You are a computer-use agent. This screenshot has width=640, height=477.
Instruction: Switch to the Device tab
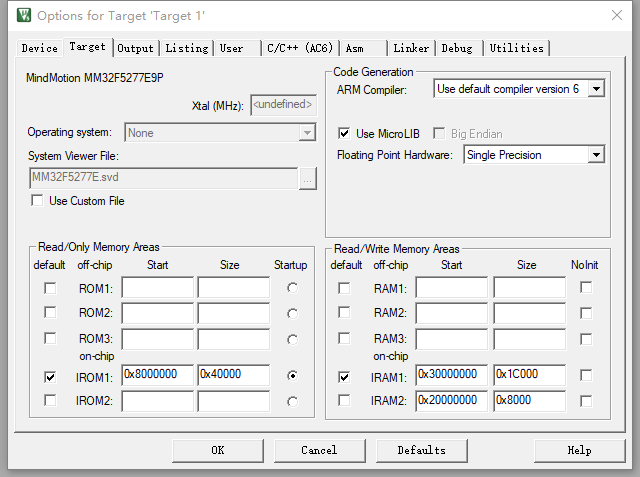pos(40,48)
